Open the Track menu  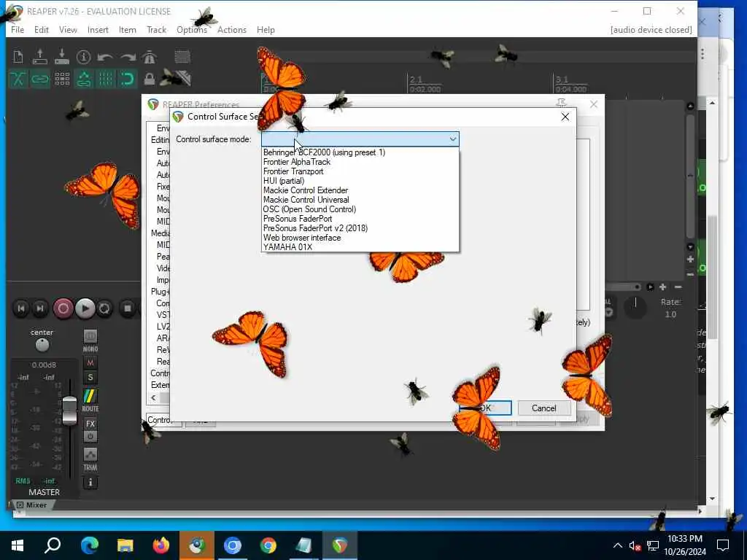pyautogui.click(x=156, y=29)
